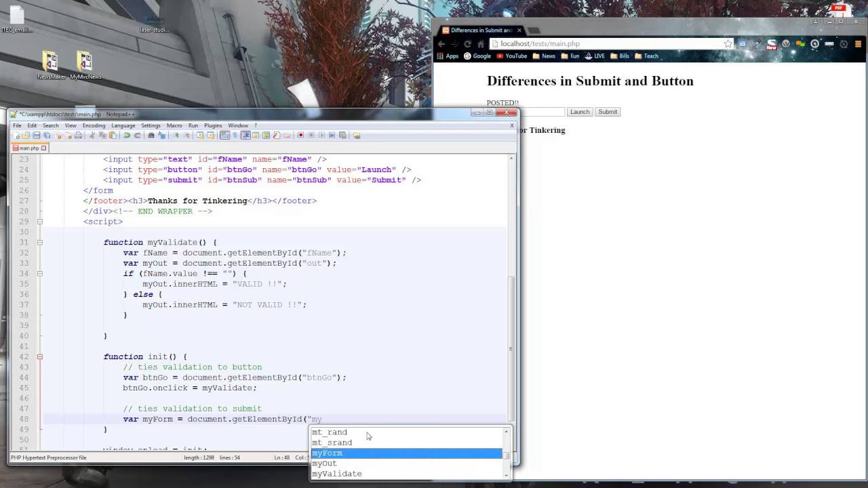868x488 pixels.
Task: Click the Find binoculars toolbar icon
Action: (x=151, y=136)
